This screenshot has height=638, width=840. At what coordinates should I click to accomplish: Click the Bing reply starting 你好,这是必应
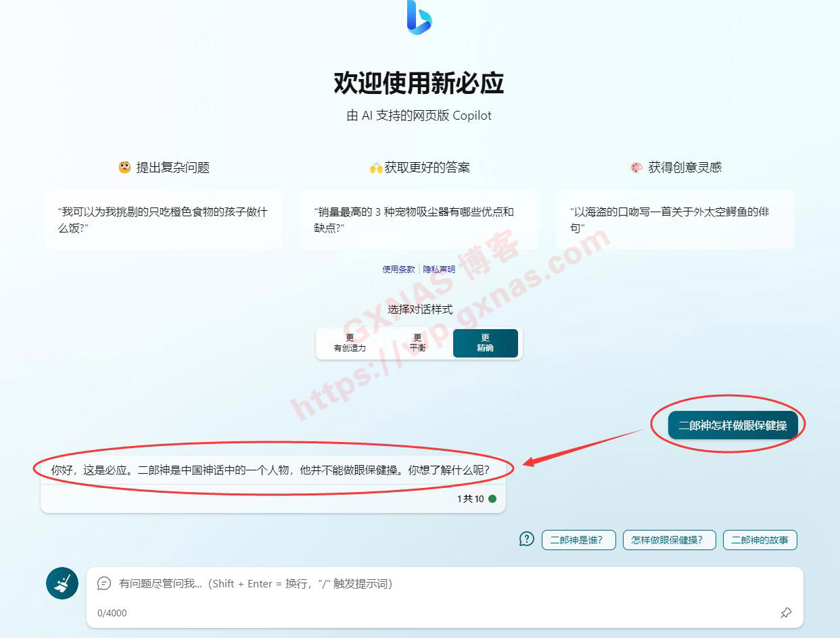tap(270, 470)
